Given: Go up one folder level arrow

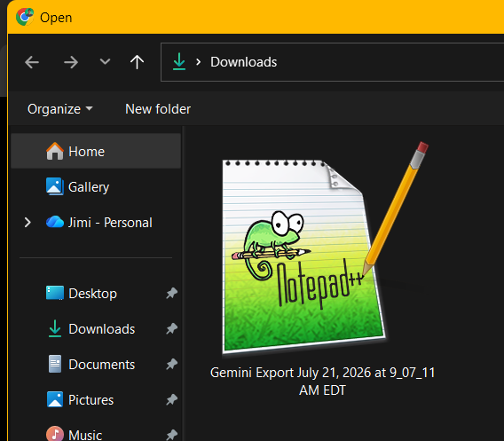Looking at the screenshot, I should [137, 62].
